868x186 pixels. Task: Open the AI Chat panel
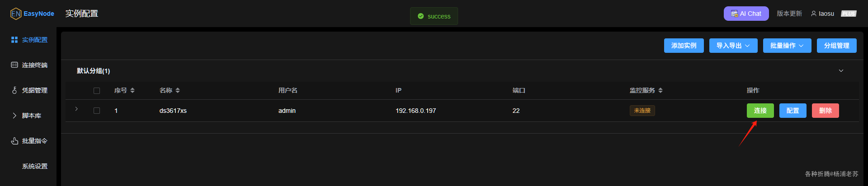click(x=746, y=14)
